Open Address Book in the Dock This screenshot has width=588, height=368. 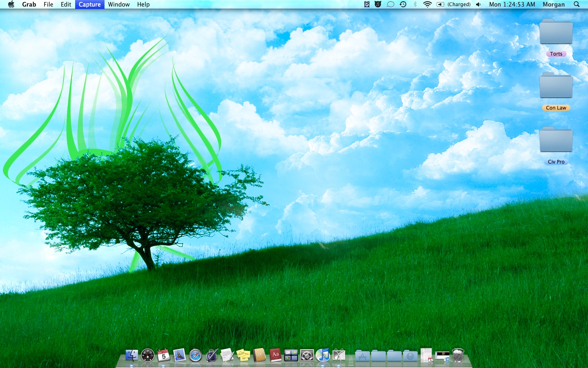pos(259,355)
